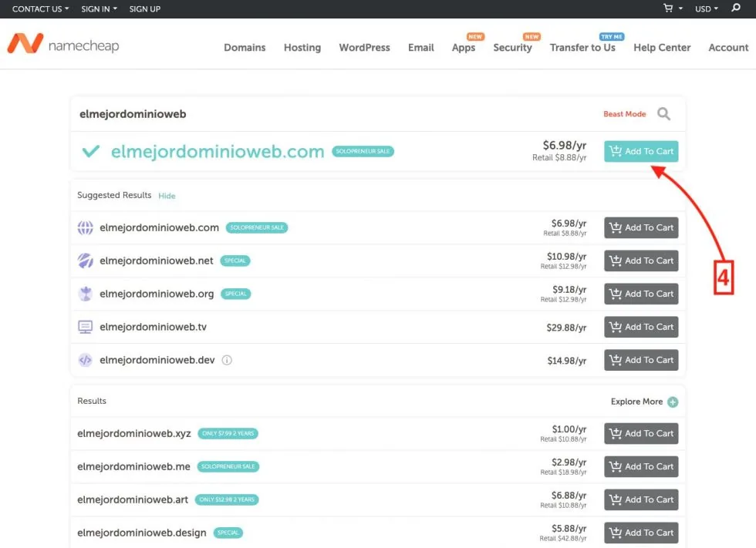
Task: Add elmejordominioweb.me to cart
Action: click(x=641, y=466)
